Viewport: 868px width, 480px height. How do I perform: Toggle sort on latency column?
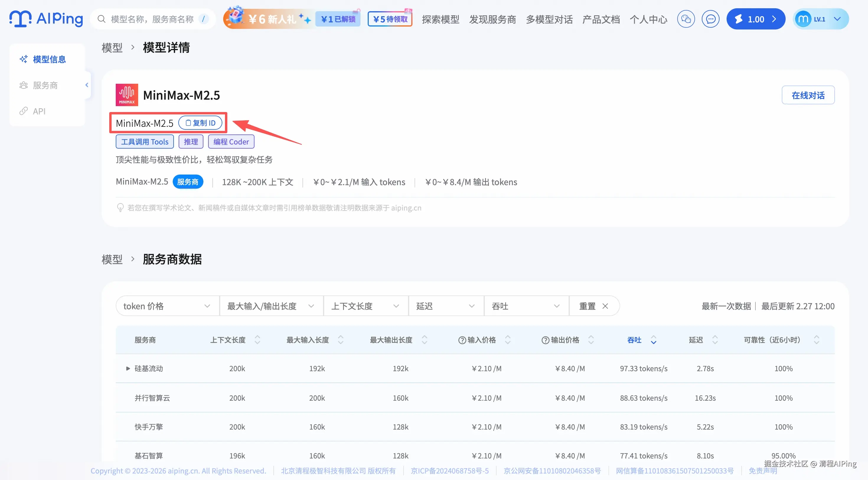coord(715,340)
